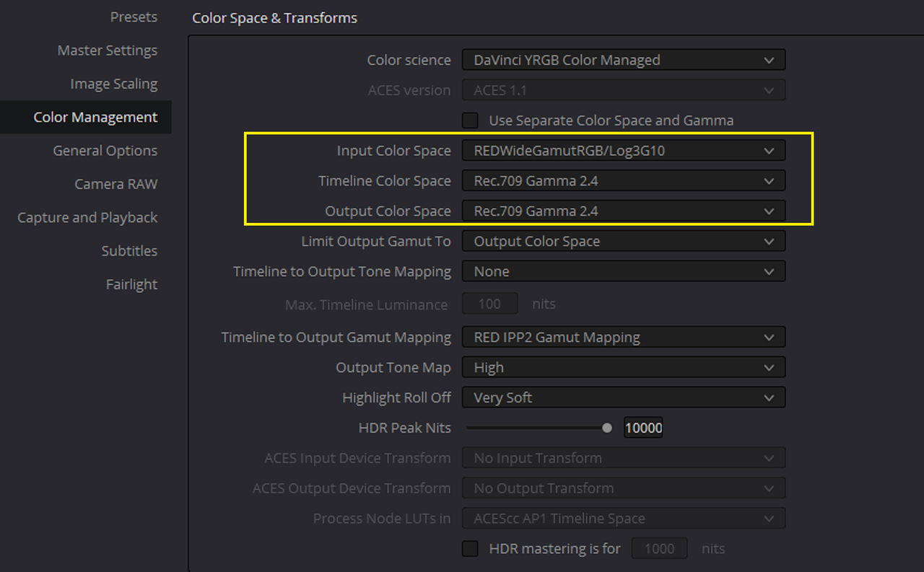Click the HDR Peak Nits slider handle
The image size is (924, 572).
pos(607,428)
